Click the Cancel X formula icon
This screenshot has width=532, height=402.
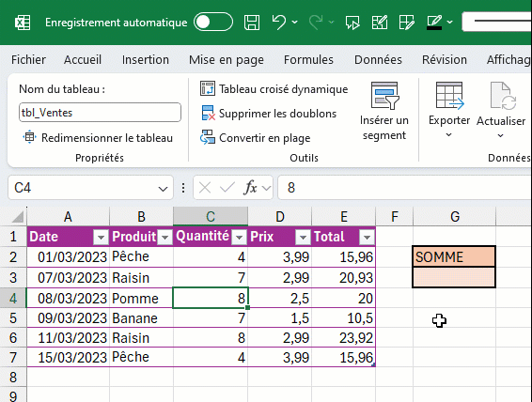tap(205, 188)
